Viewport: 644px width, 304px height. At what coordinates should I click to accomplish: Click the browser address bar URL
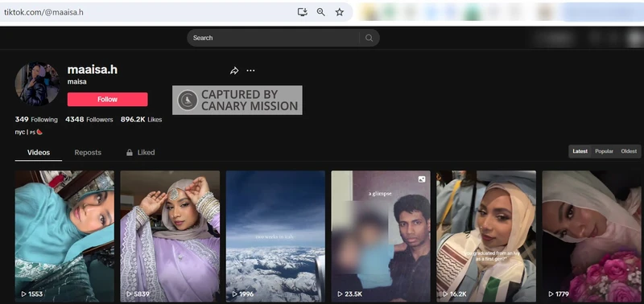(43, 12)
